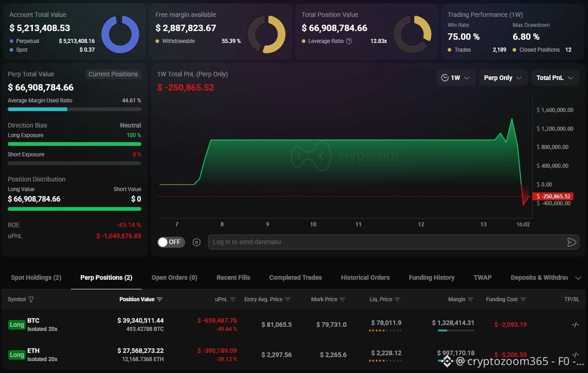Click the ROE -45.14 % value
This screenshot has height=373, width=588.
click(129, 225)
